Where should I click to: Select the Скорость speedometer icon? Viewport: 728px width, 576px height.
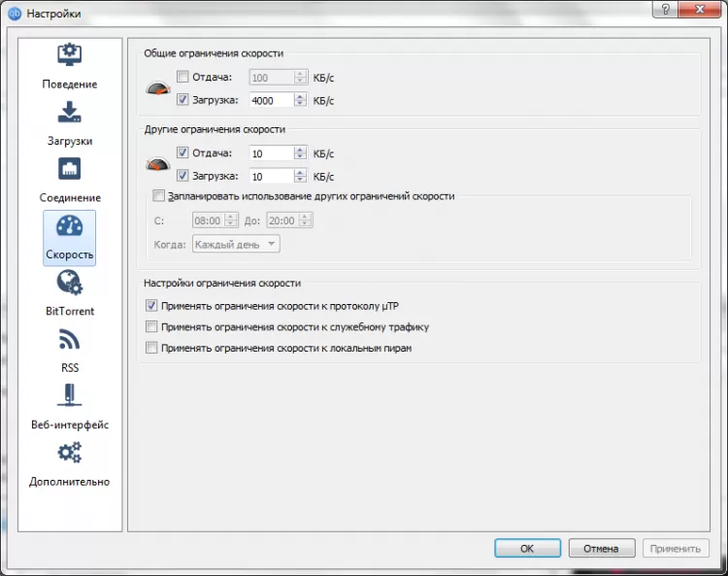[x=70, y=226]
